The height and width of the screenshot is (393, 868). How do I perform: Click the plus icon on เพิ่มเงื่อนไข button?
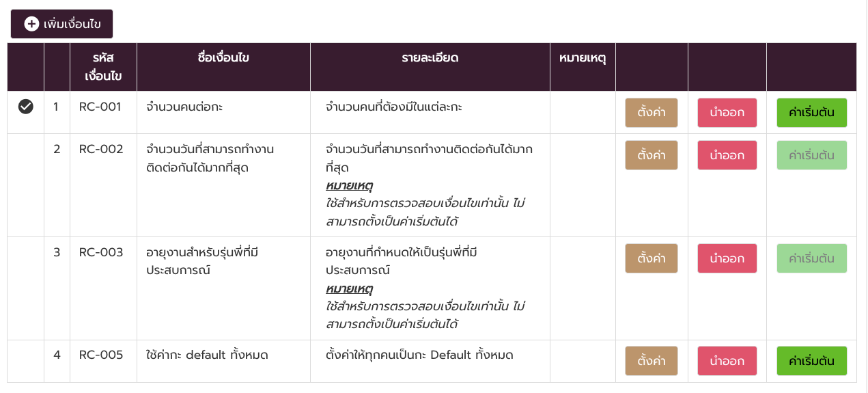(31, 24)
